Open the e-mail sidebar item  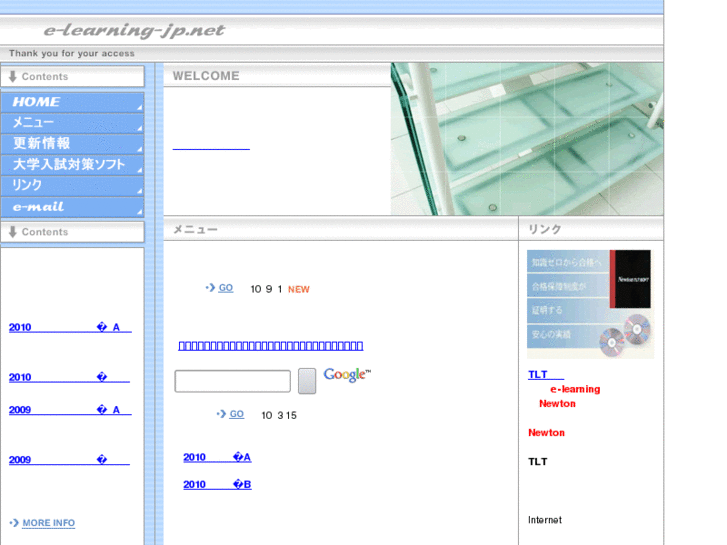coord(72,207)
